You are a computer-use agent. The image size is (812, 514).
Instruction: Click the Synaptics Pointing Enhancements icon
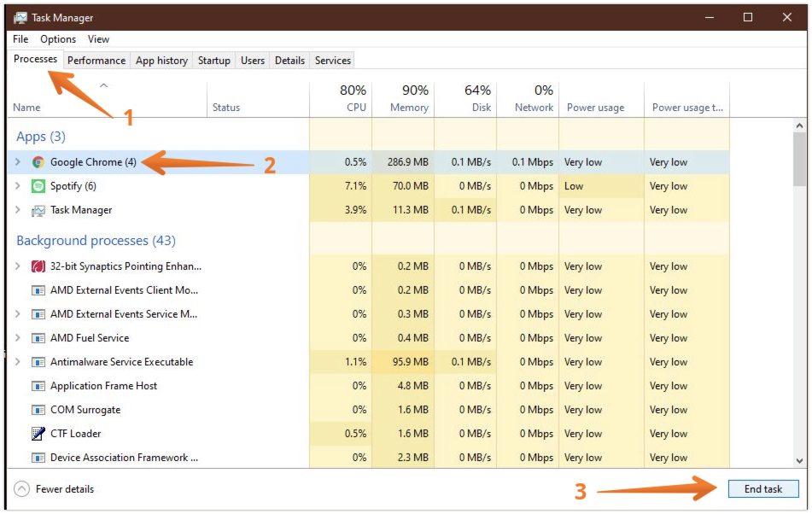click(38, 266)
